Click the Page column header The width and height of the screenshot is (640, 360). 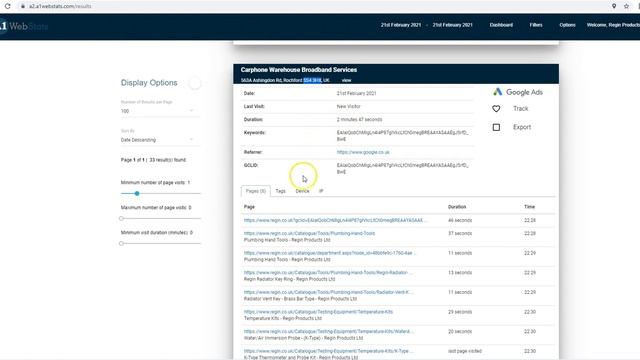pos(249,207)
